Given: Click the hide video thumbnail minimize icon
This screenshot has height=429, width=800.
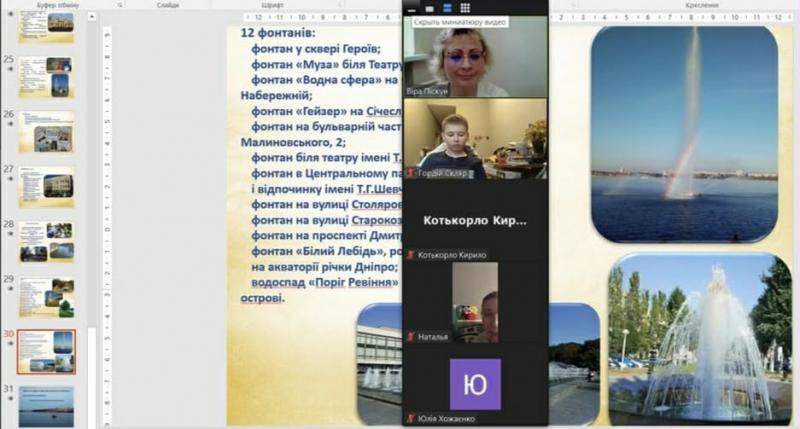Looking at the screenshot, I should point(412,9).
